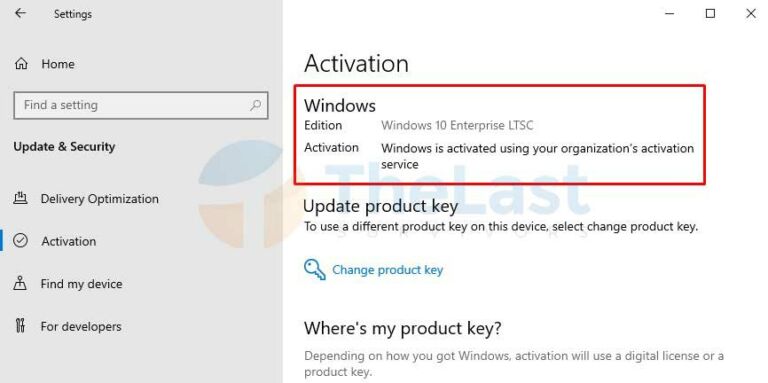Screen dimensions: 768x383
Task: Open For developers section
Action: [81, 327]
